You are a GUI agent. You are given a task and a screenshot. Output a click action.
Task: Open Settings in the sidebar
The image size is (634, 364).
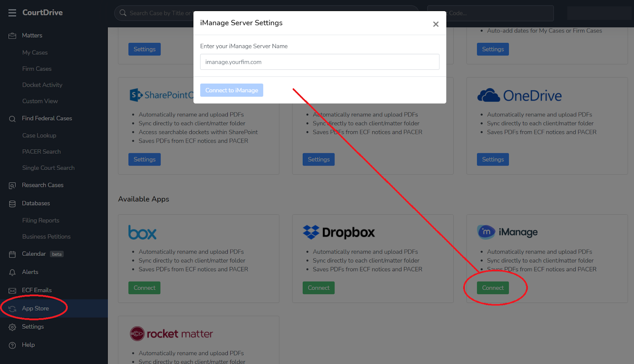click(x=33, y=327)
